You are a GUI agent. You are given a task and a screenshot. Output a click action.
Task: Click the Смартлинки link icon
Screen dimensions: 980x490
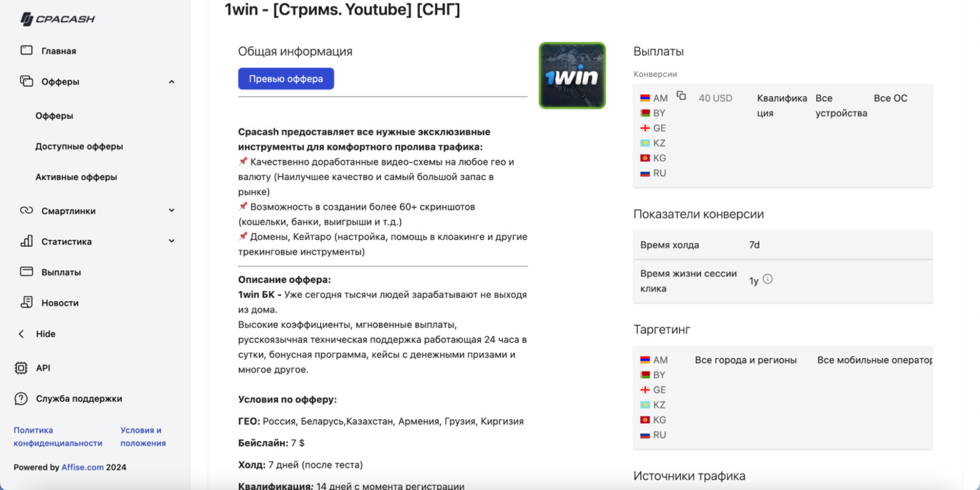[x=26, y=210]
